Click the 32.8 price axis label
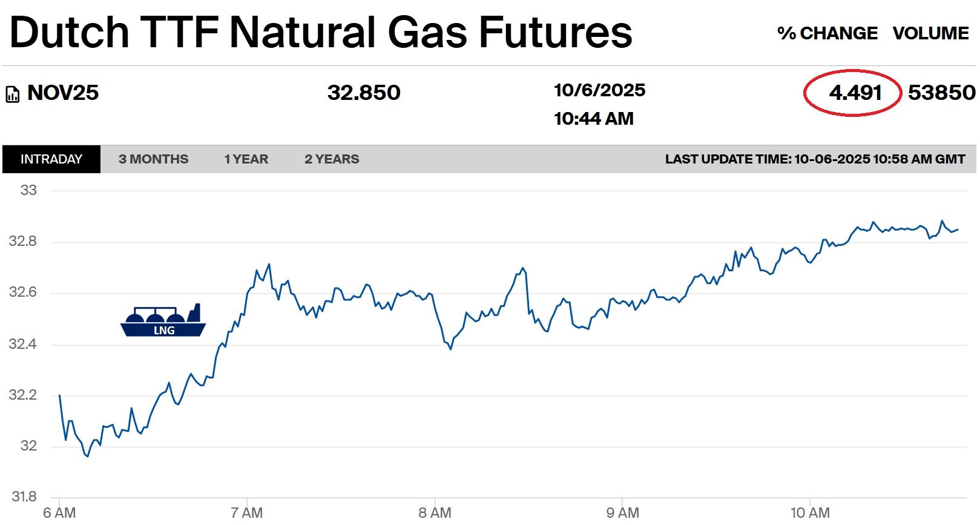Viewport: 980px width, 525px height. 22,242
